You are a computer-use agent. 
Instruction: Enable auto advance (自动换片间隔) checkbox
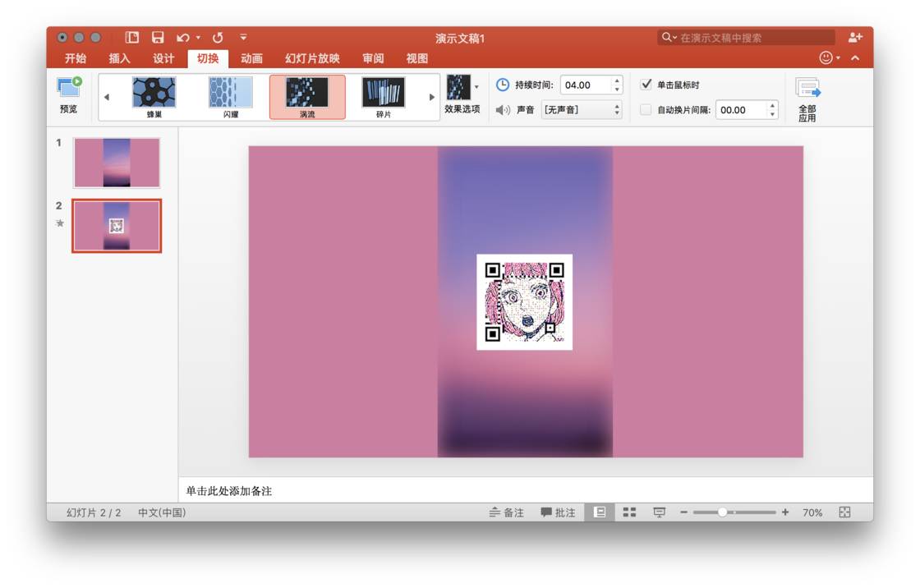(646, 110)
